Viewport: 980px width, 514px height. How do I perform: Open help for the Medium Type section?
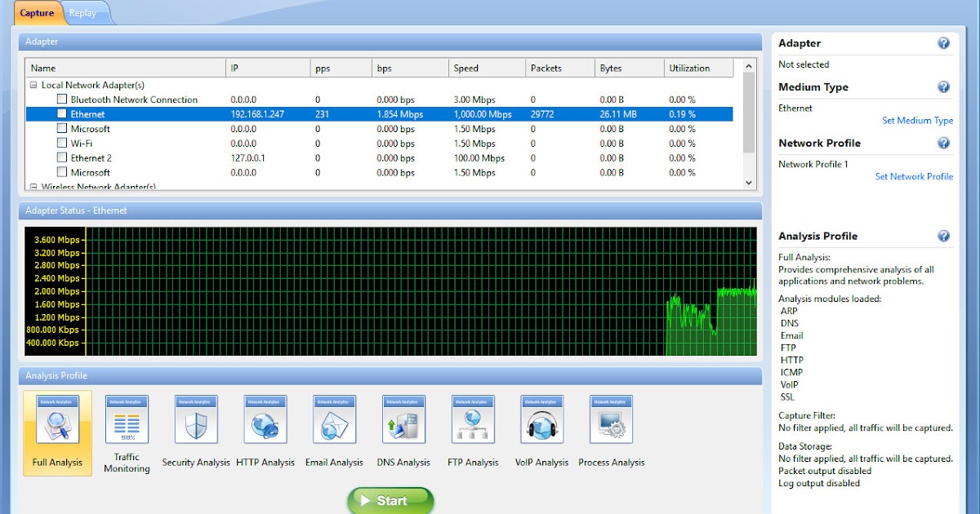[x=943, y=87]
